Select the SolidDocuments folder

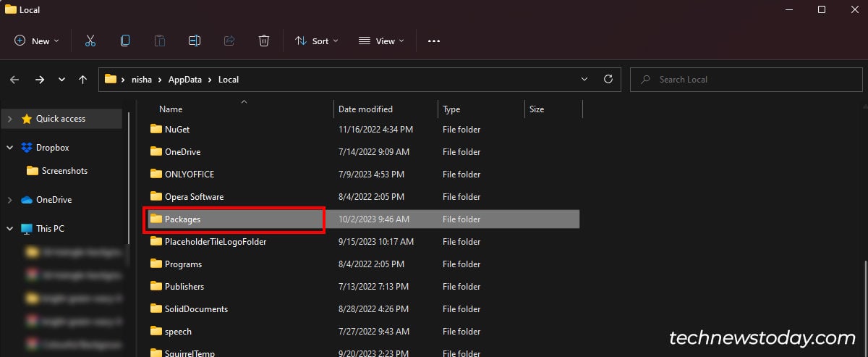196,309
